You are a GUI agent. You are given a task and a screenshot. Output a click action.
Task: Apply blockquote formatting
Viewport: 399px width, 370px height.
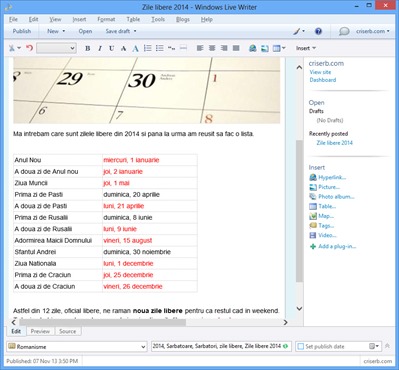pyautogui.click(x=171, y=48)
